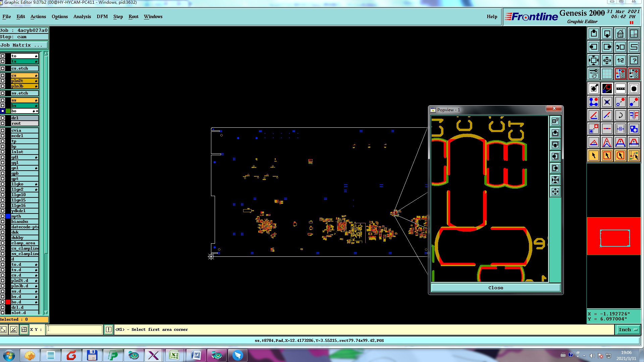Toggle checkbox for cs.etch layer
Screen dimensions: 644x362
3,68
